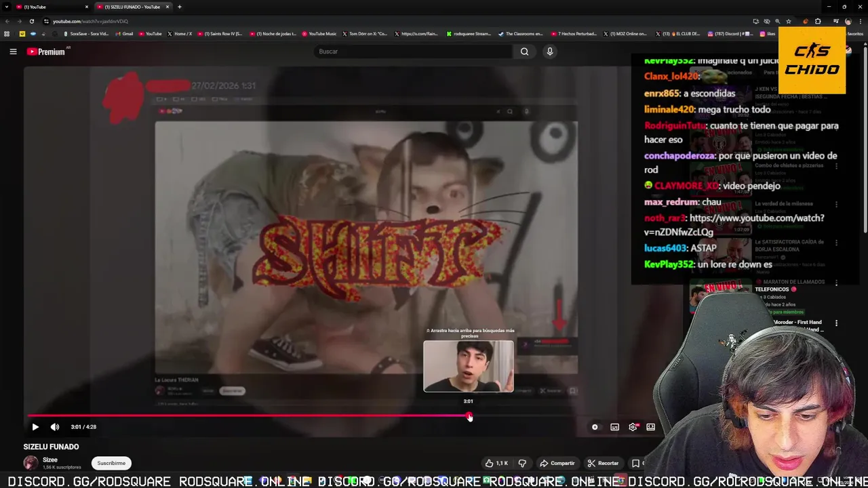
Task: Click the Recortar clip button
Action: (603, 463)
